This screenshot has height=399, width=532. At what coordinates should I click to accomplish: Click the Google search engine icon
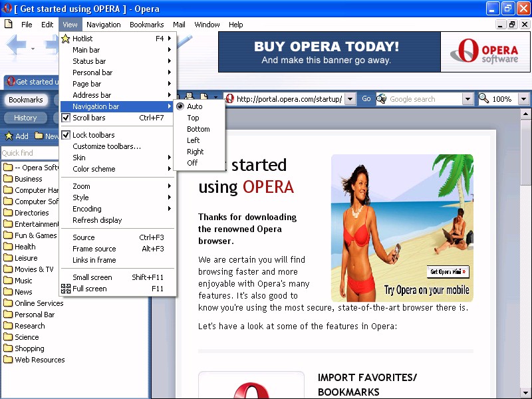(x=382, y=99)
